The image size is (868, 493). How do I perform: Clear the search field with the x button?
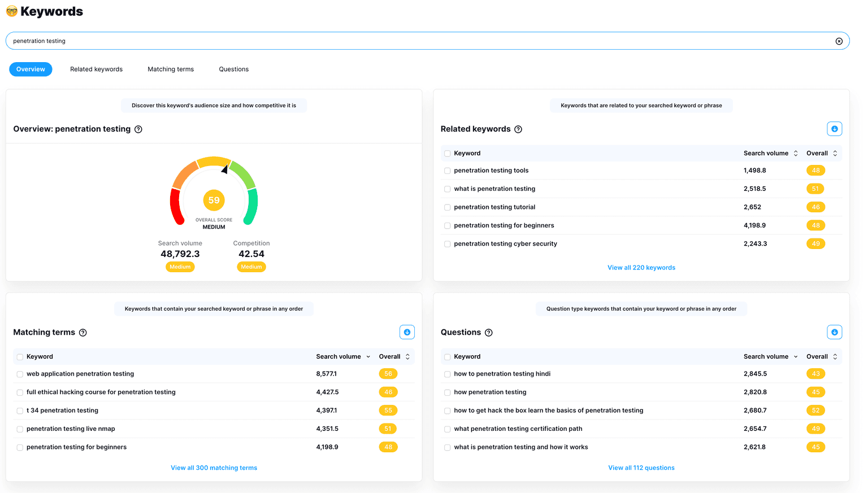[839, 41]
